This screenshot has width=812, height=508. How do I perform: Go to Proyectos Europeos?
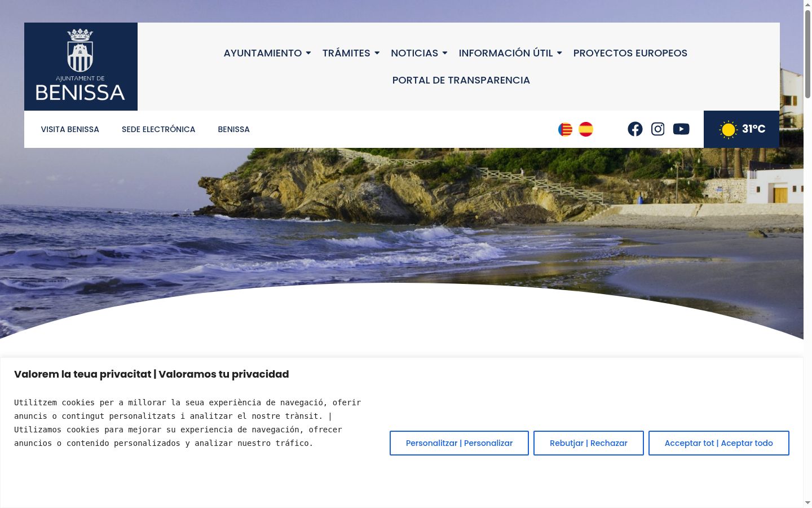pos(630,53)
